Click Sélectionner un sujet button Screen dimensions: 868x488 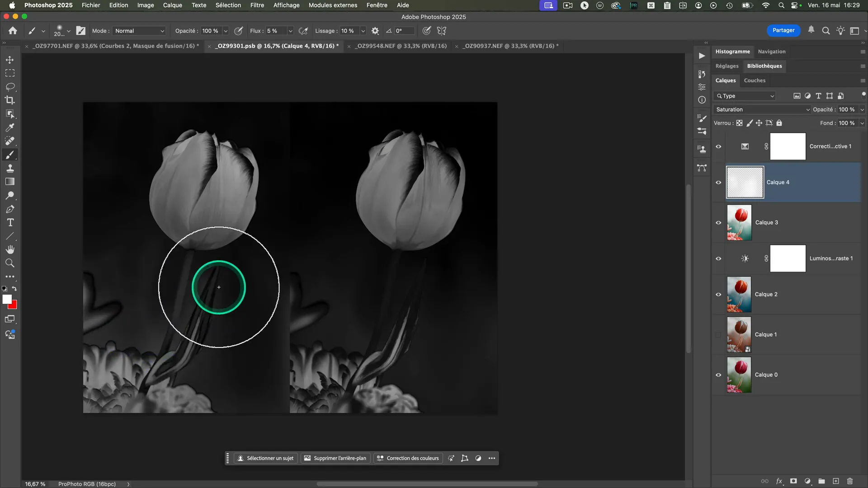(x=266, y=458)
